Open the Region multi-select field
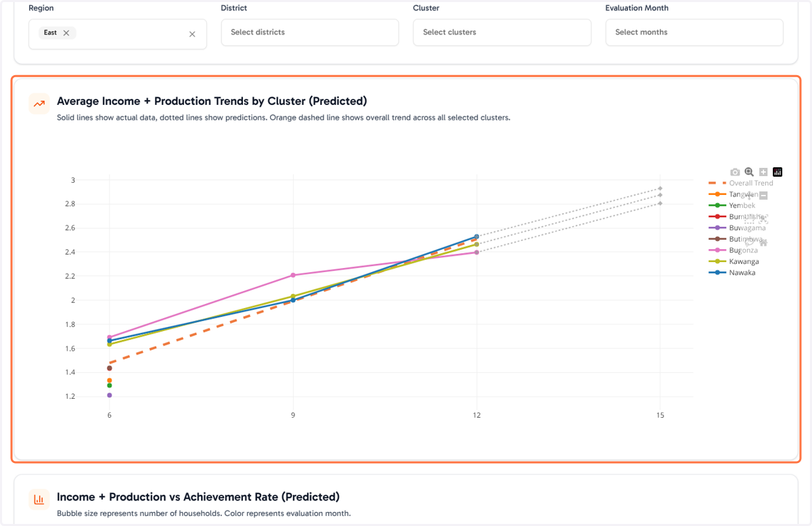812x526 pixels. click(118, 34)
